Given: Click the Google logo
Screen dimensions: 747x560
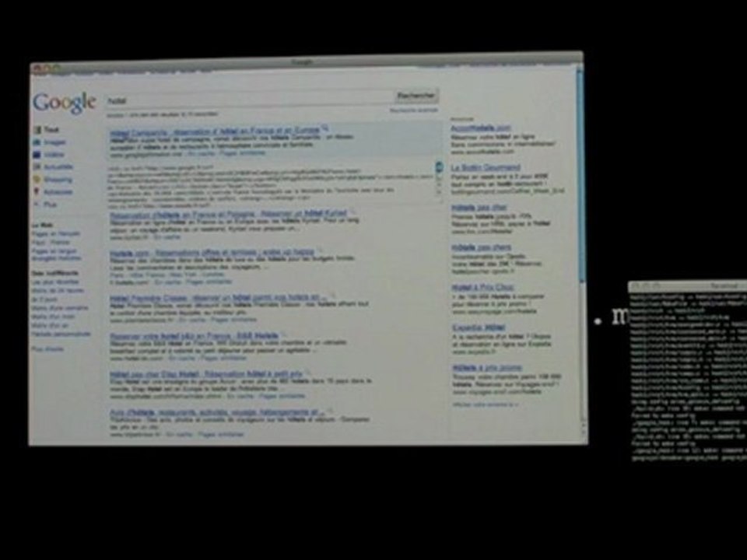Looking at the screenshot, I should (x=65, y=103).
